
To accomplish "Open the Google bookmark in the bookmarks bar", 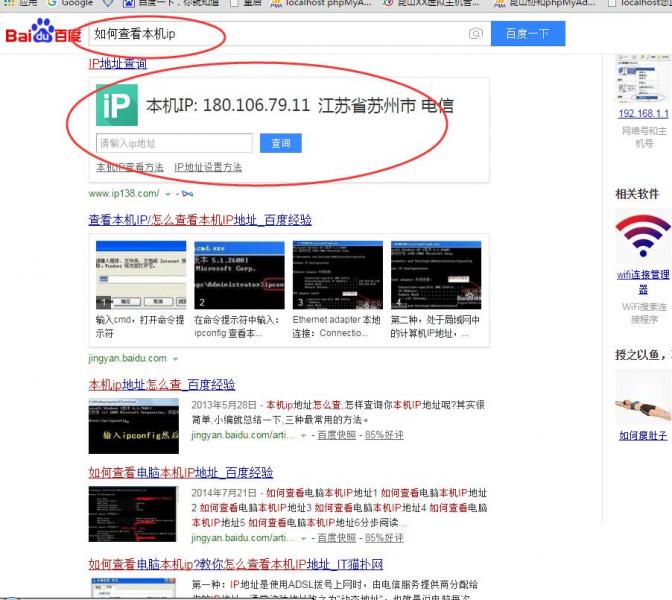I will coord(70,3).
